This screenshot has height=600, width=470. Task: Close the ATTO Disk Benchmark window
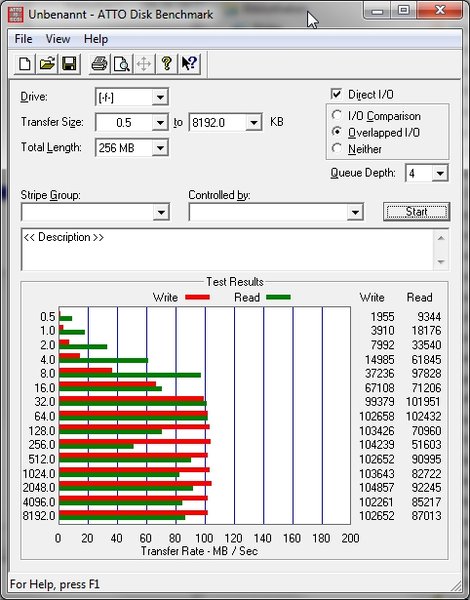point(440,11)
